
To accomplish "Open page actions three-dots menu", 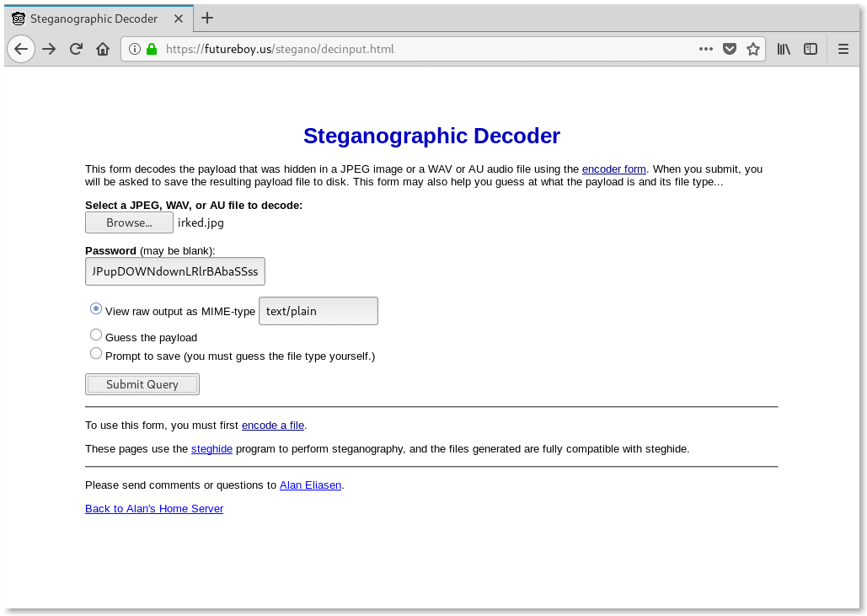I will point(705,49).
